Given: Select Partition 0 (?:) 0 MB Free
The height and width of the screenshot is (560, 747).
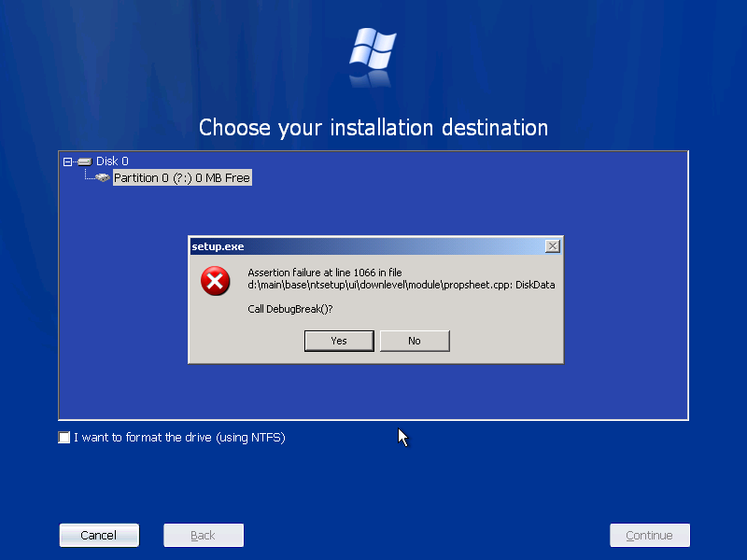Looking at the screenshot, I should click(x=182, y=177).
